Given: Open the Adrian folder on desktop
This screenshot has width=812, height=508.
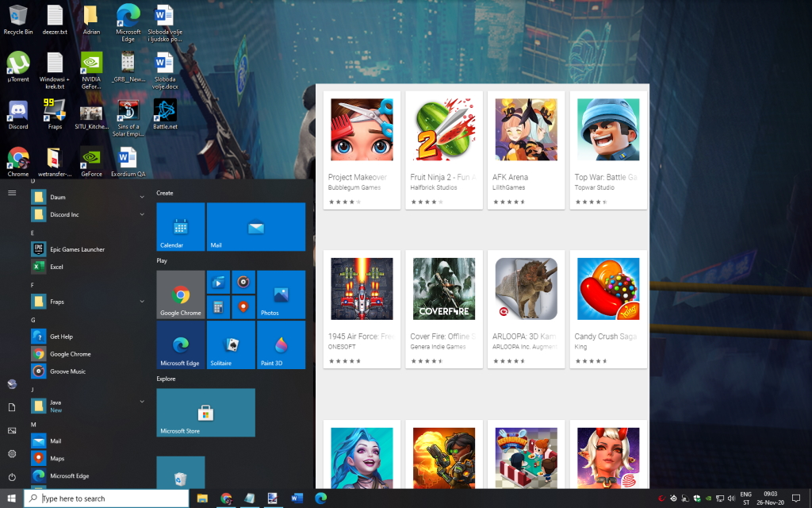Looking at the screenshot, I should pos(91,20).
